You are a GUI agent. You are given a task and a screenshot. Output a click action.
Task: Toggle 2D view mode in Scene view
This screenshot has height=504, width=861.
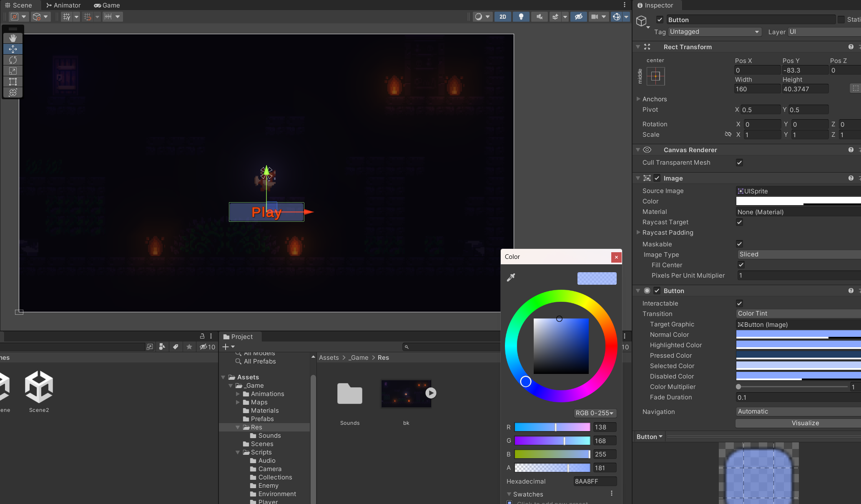click(x=502, y=17)
